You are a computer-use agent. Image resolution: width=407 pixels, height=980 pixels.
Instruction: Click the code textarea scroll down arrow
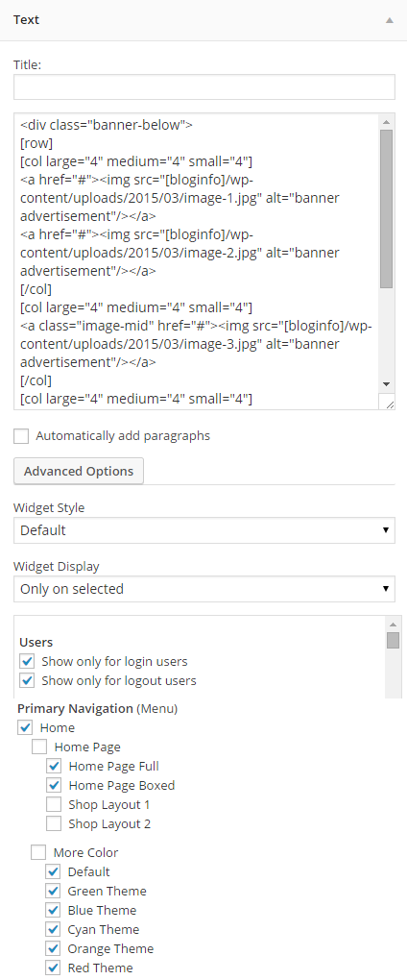[387, 383]
